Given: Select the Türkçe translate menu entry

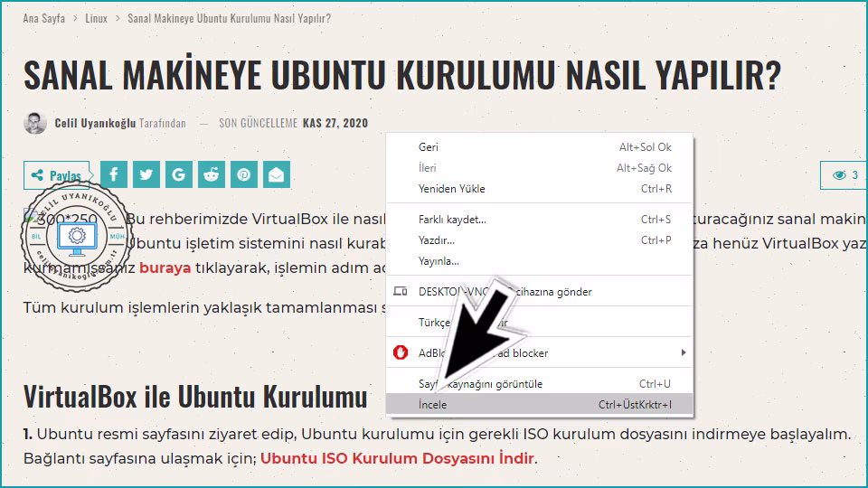Looking at the screenshot, I should coord(540,322).
